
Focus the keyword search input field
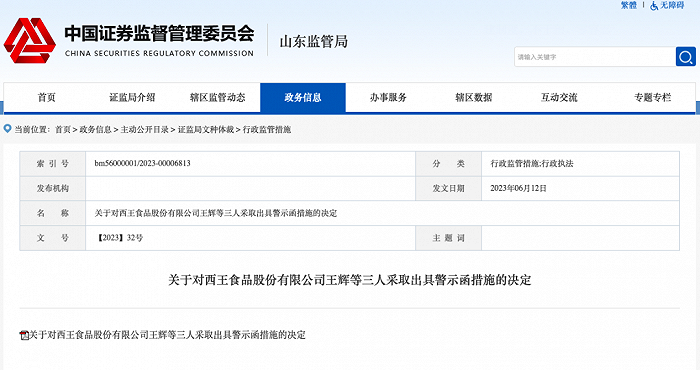[x=595, y=57]
